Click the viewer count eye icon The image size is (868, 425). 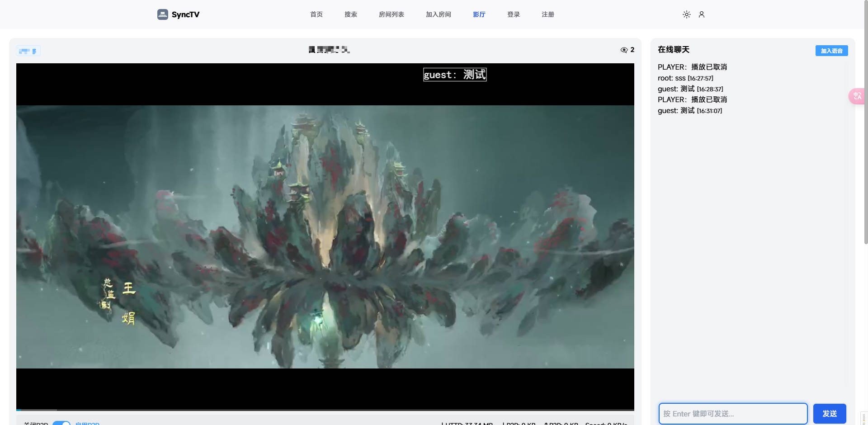tap(624, 50)
